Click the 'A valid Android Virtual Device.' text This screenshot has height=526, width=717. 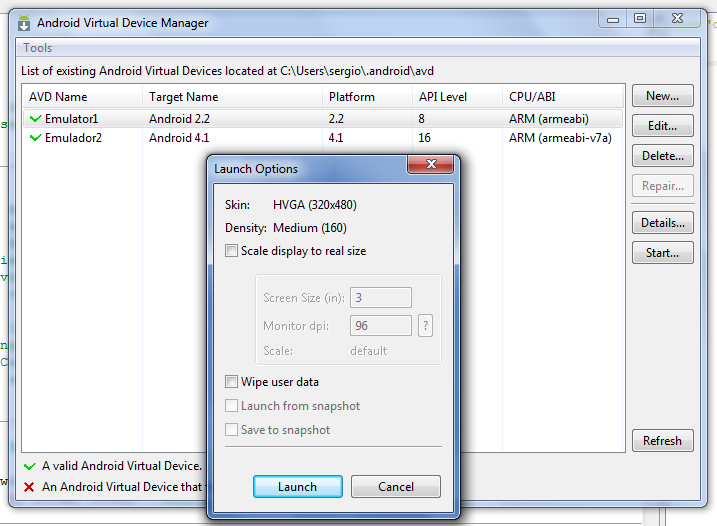pyautogui.click(x=122, y=466)
